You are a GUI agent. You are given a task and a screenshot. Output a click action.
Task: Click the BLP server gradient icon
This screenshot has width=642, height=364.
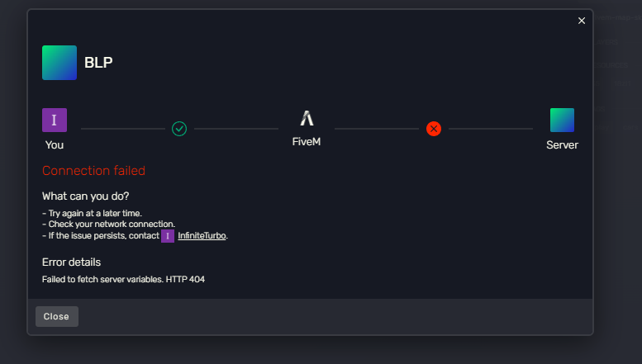[x=59, y=63]
